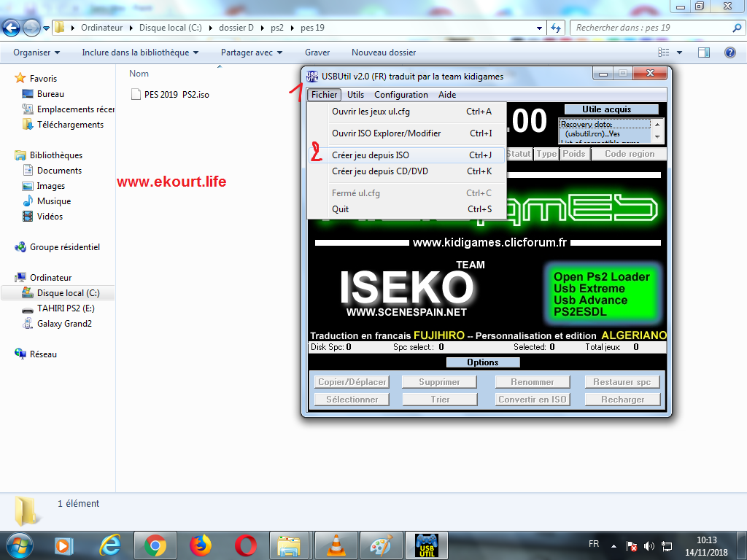
Task: Open the Configuration menu
Action: [x=401, y=95]
